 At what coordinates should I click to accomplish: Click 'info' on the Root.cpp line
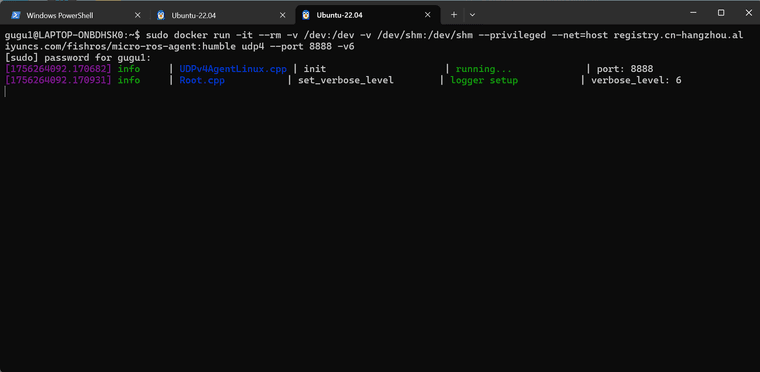click(129, 80)
